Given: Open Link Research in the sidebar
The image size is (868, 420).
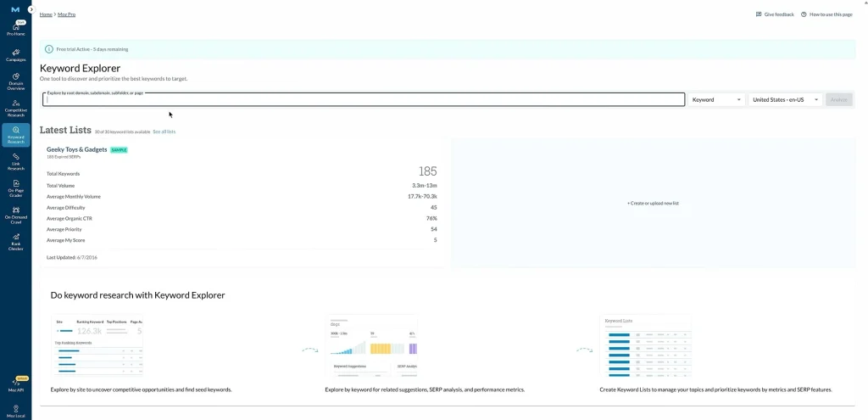Looking at the screenshot, I should pos(15,161).
